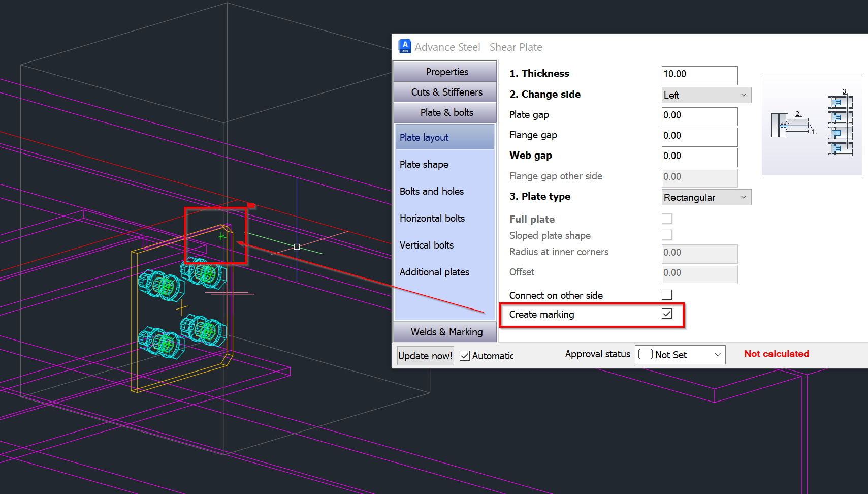Disable the "Automatic" update option

coord(464,356)
